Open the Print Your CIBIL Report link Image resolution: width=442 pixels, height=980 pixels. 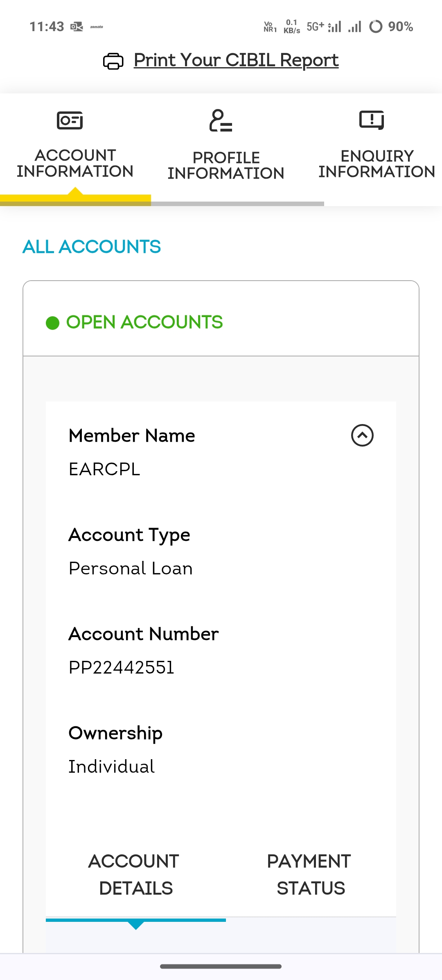[236, 60]
